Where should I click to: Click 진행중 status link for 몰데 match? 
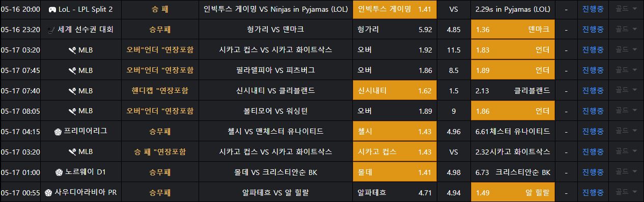tap(593, 172)
